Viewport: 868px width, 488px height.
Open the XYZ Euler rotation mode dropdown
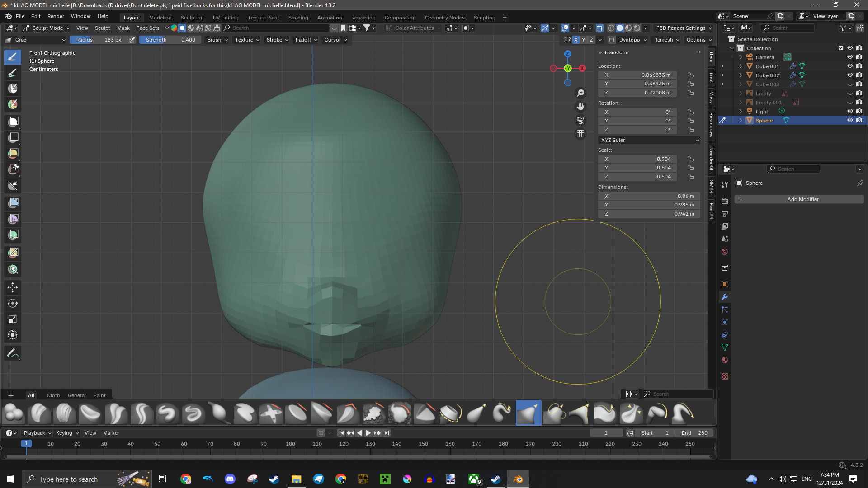[649, 140]
